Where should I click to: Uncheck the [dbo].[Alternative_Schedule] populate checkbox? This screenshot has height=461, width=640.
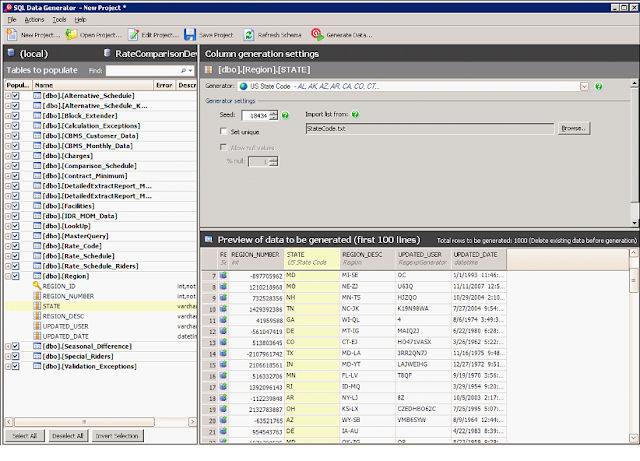tap(15, 96)
